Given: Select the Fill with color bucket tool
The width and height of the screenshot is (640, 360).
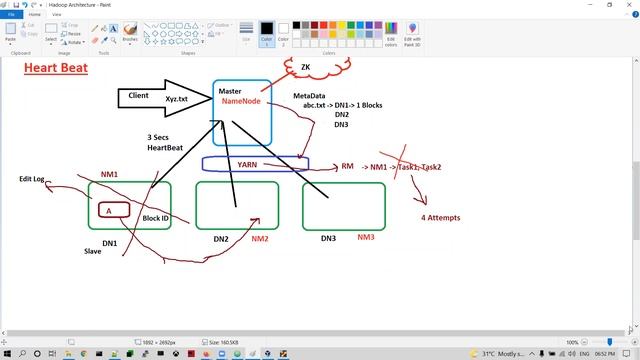Looking at the screenshot, I should 104,28.
